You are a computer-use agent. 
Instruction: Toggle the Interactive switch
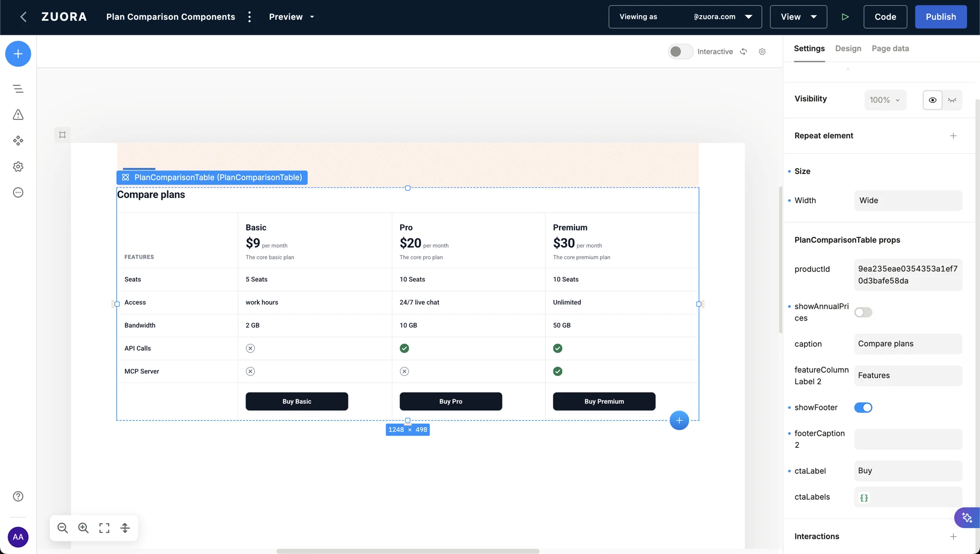pyautogui.click(x=680, y=52)
